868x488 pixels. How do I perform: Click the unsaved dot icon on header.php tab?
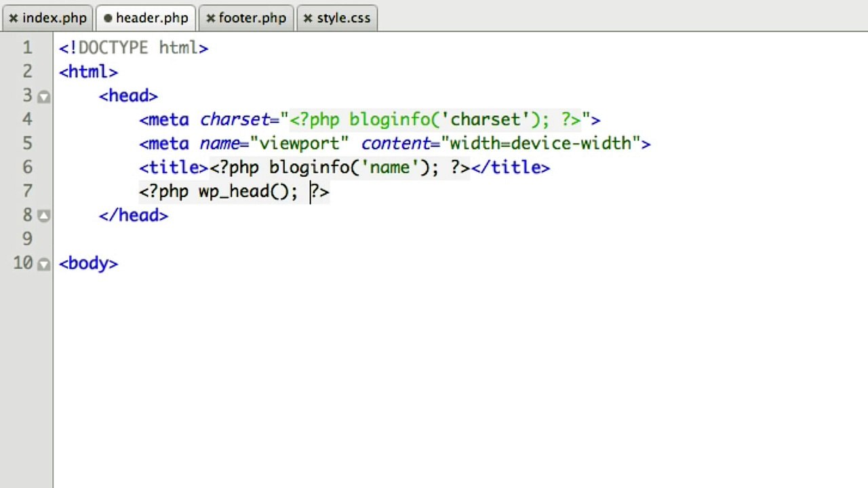tap(108, 18)
